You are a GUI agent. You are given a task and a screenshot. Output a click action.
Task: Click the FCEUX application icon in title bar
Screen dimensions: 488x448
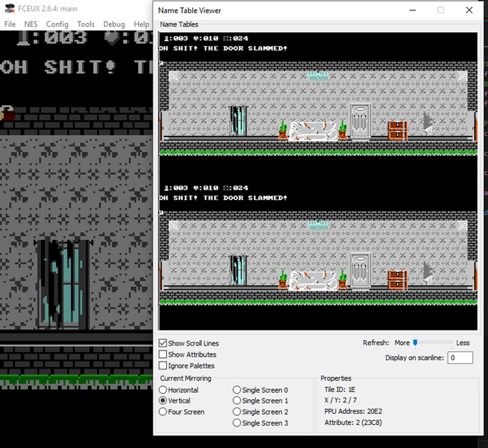click(10, 8)
